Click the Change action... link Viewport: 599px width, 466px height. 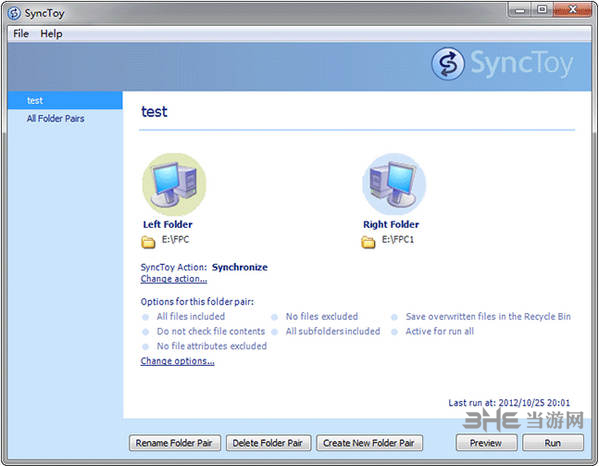click(x=174, y=279)
